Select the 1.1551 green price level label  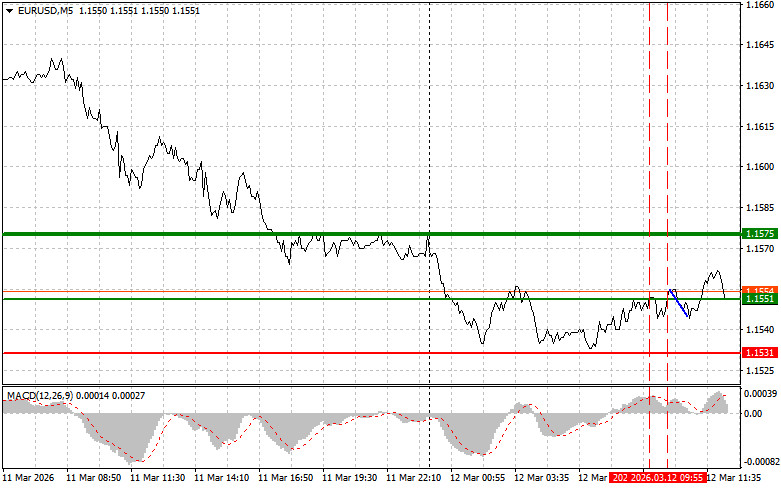pyautogui.click(x=760, y=299)
